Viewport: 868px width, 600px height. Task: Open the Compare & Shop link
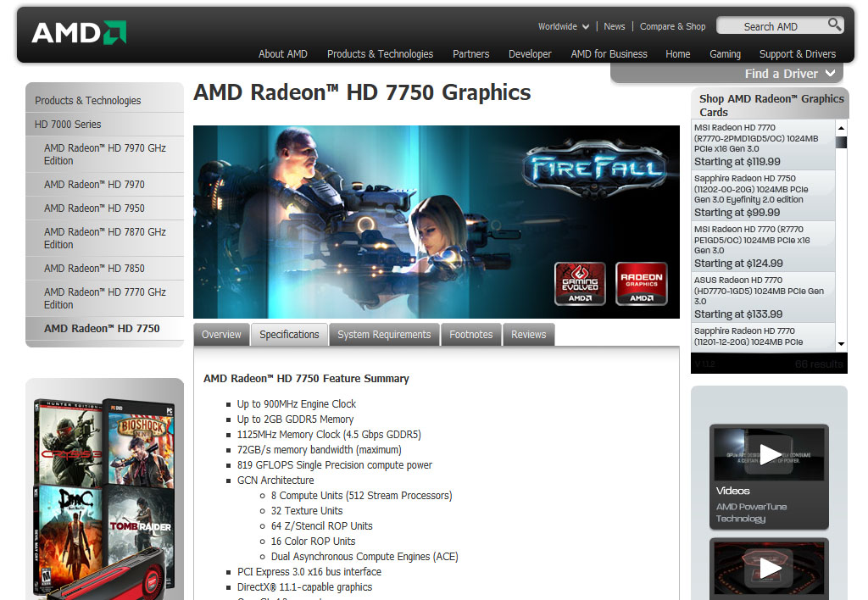click(672, 26)
